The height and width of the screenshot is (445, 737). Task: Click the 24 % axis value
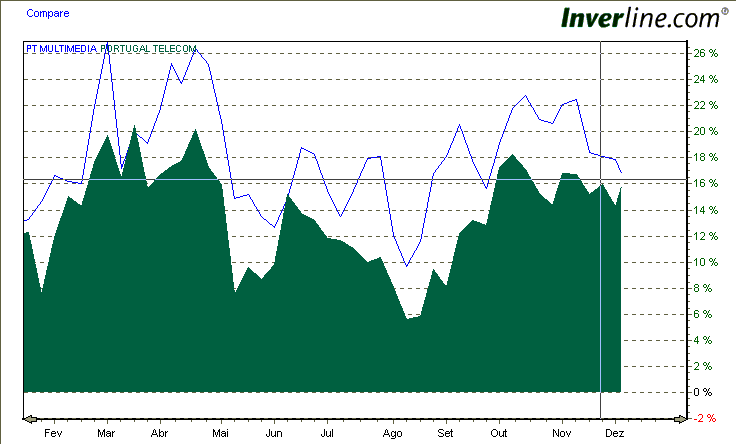coord(706,79)
